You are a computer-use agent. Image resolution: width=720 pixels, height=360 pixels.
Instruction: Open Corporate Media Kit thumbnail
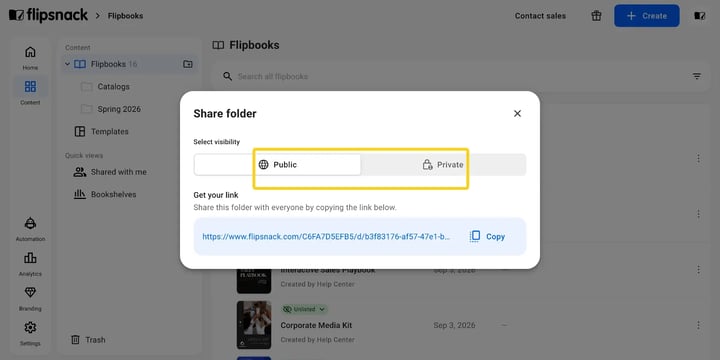tap(254, 325)
